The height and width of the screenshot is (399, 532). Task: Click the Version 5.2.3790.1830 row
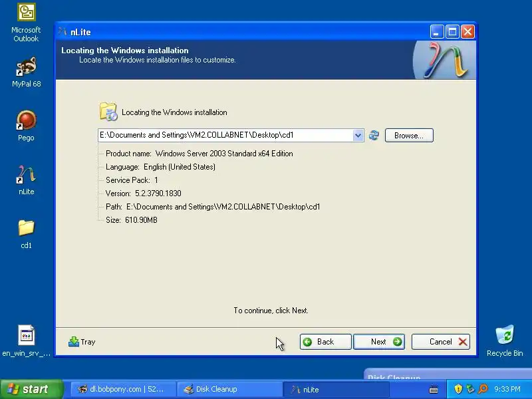(143, 194)
